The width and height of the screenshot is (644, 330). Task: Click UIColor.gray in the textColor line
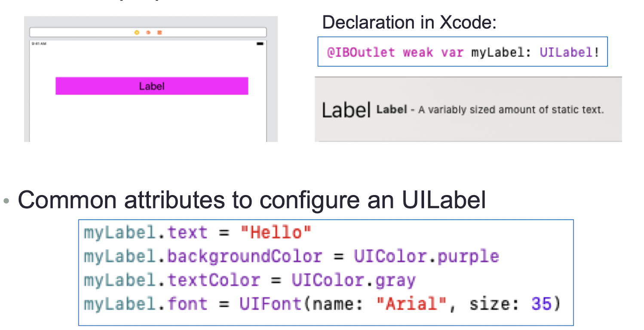coord(353,280)
